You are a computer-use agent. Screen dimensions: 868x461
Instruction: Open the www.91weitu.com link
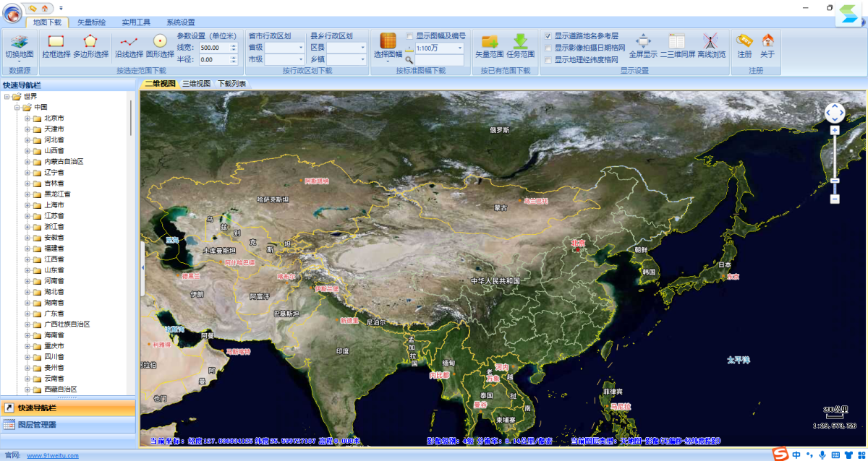click(x=53, y=455)
